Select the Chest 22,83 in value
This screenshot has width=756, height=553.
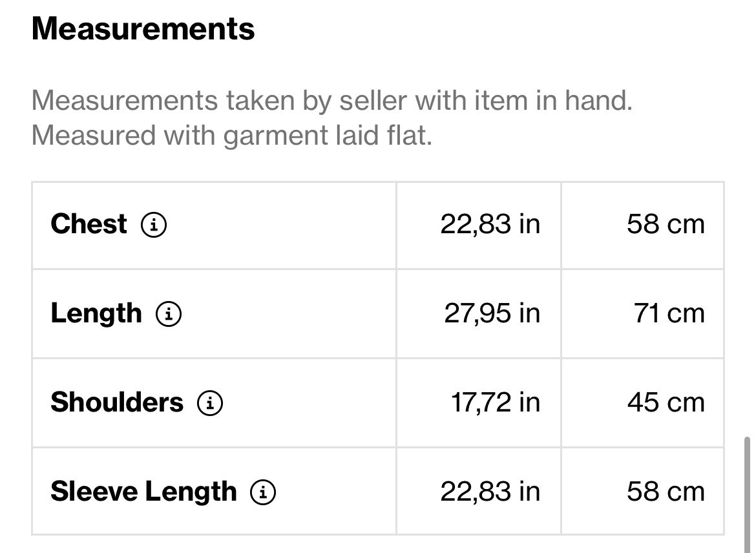pyautogui.click(x=490, y=224)
